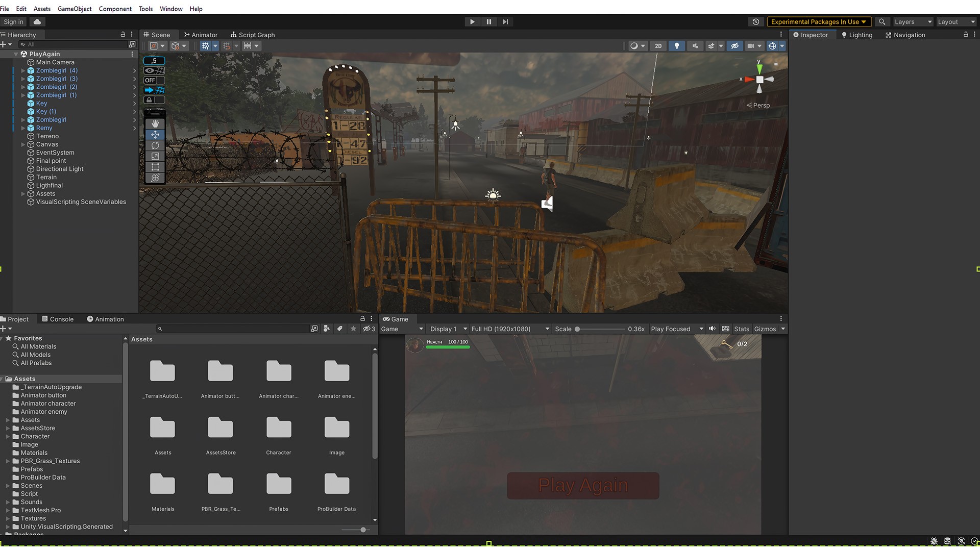This screenshot has width=980, height=551.
Task: Open the GameObject menu
Action: [75, 9]
